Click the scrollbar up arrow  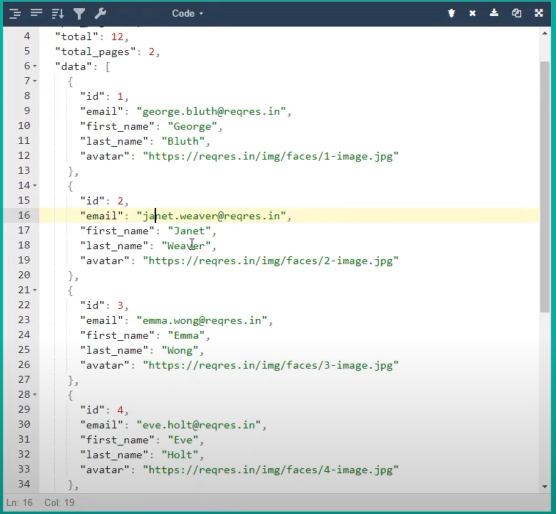coord(545,33)
